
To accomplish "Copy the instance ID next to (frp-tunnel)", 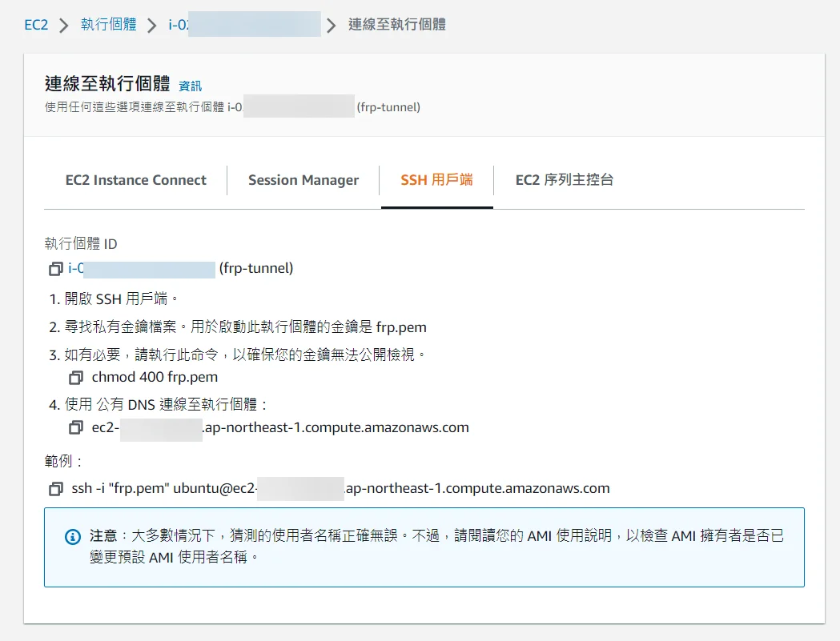I will (x=56, y=269).
